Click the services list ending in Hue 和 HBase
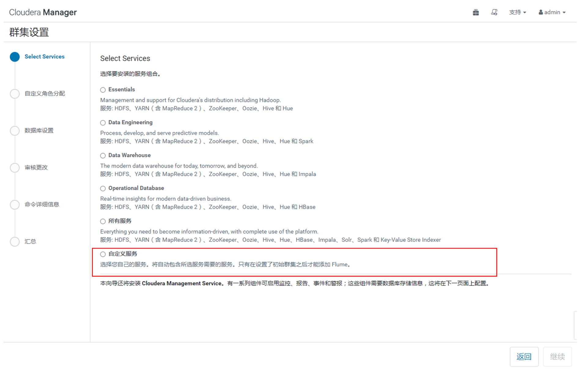Screen dimensions: 579x392 point(208,207)
